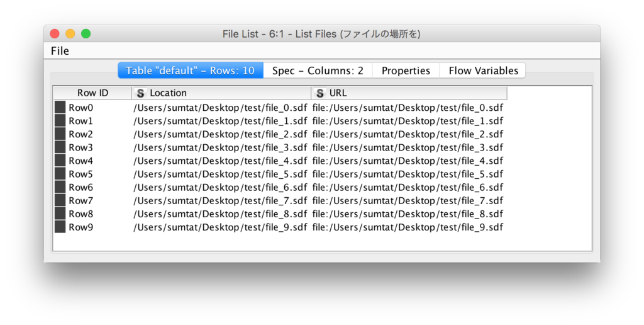This screenshot has width=644, height=325.
Task: Click the color square of Row2
Action: [60, 134]
